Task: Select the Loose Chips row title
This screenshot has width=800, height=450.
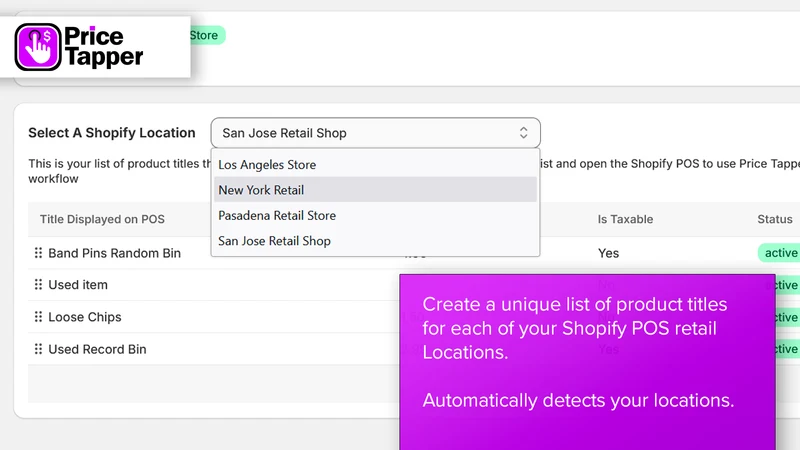Action: tap(85, 317)
